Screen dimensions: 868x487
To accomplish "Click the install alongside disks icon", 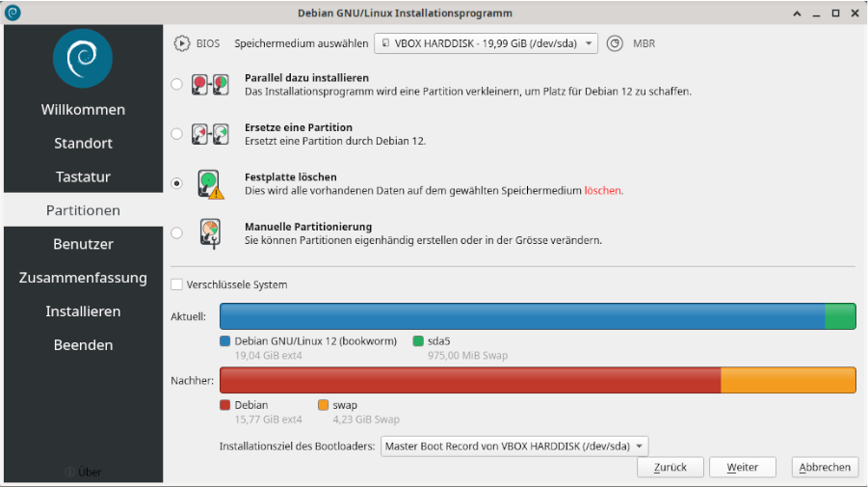I will point(210,85).
